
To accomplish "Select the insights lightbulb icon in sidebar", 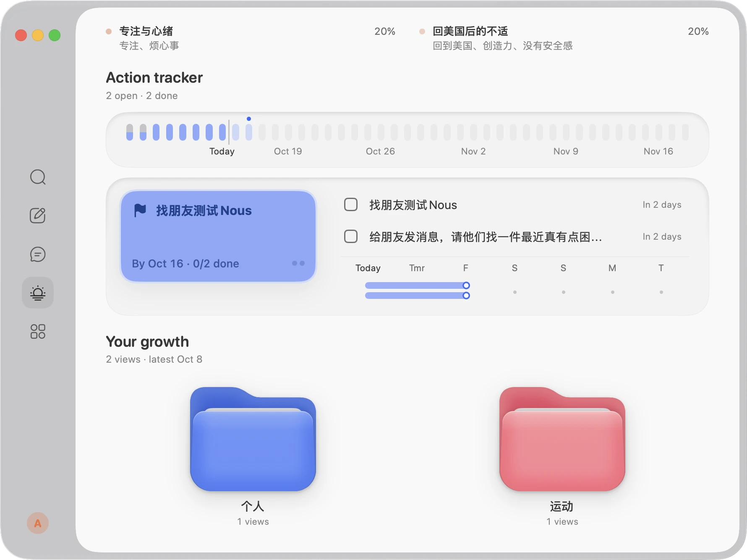I will tap(38, 293).
